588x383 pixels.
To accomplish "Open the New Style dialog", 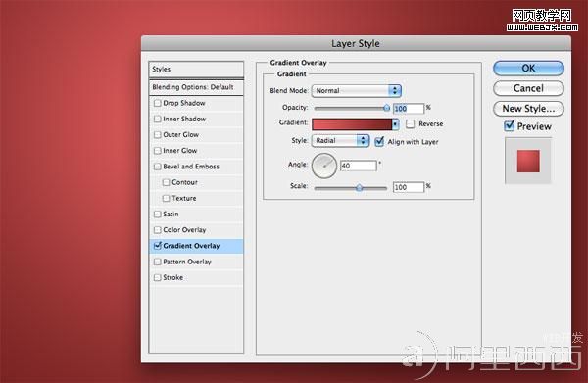I will [528, 109].
